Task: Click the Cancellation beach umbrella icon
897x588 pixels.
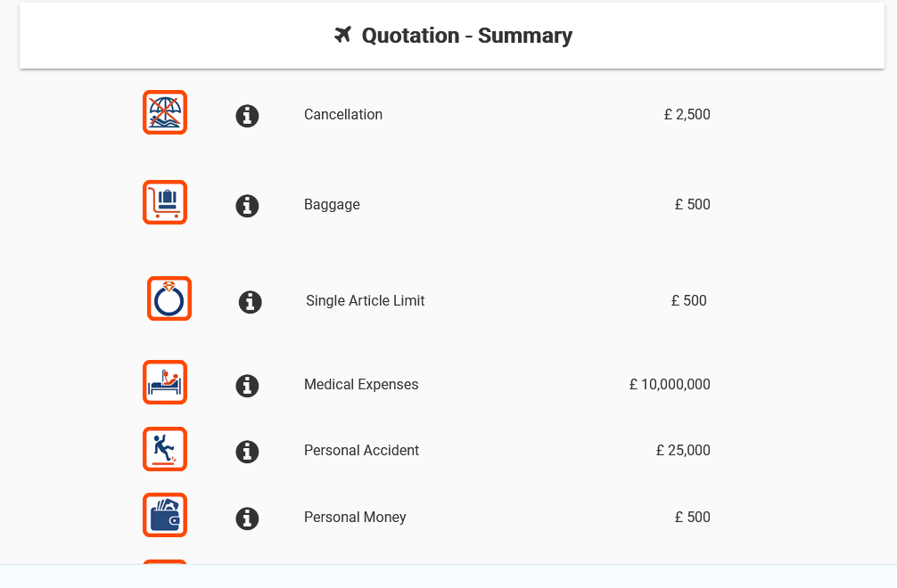Action: click(x=165, y=112)
